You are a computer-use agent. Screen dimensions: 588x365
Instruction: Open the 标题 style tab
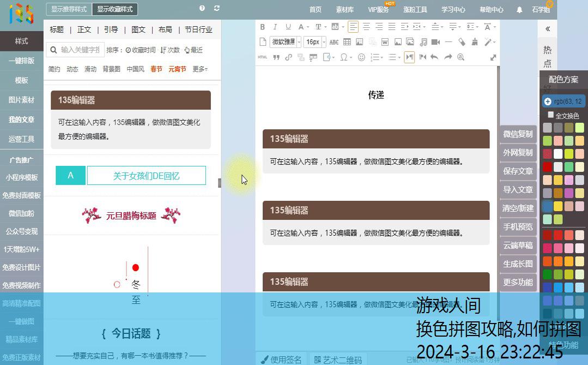(57, 29)
